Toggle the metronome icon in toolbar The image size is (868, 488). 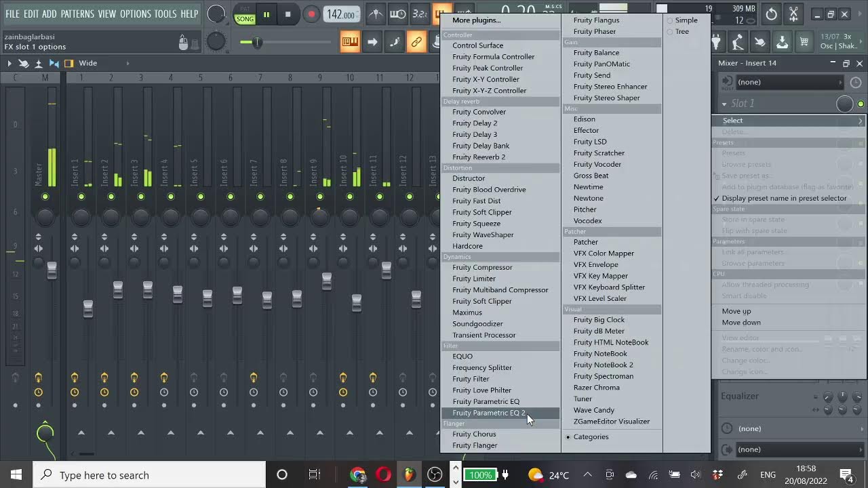coord(375,14)
